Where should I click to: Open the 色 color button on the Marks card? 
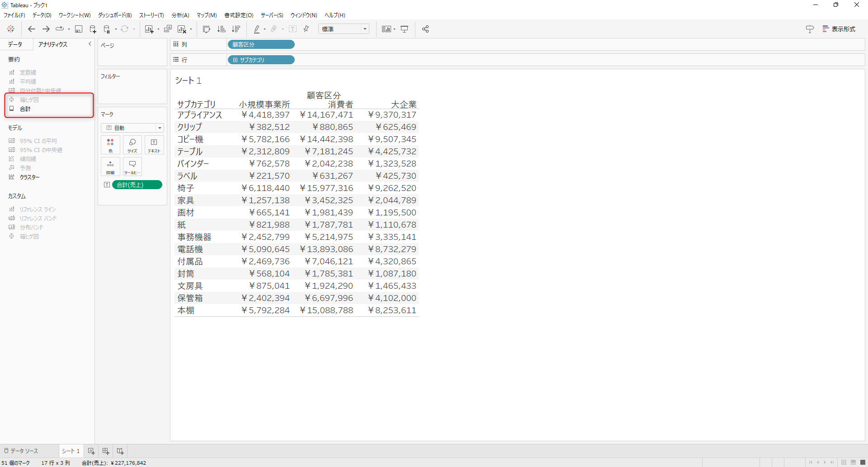click(110, 145)
